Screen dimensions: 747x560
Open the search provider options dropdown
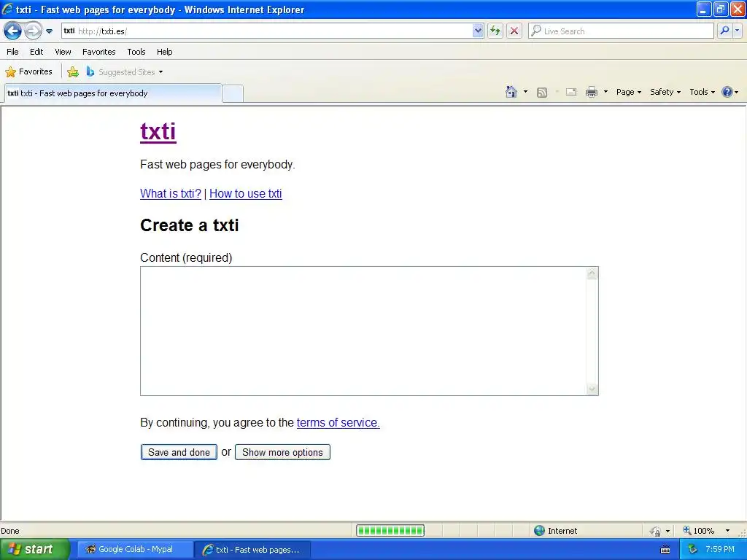tap(737, 31)
